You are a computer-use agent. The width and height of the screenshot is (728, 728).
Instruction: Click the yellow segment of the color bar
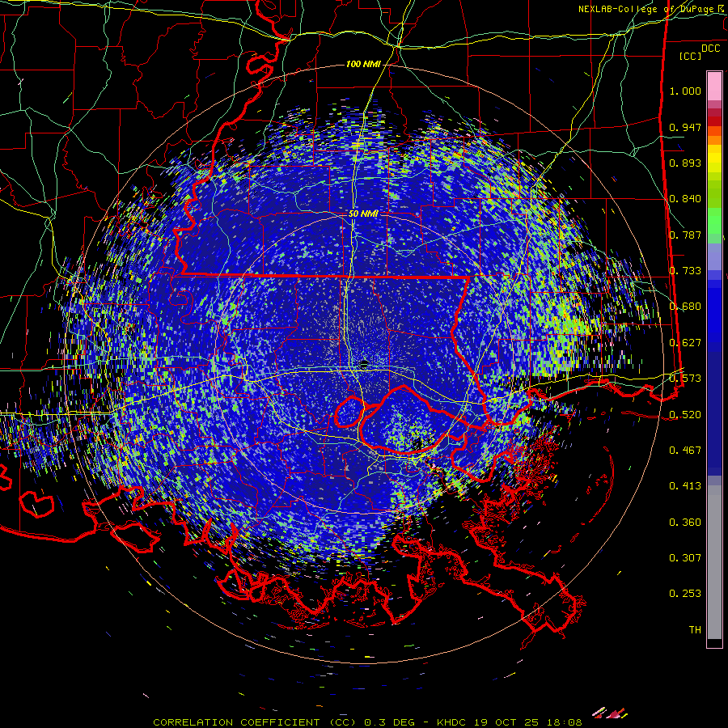[714, 159]
